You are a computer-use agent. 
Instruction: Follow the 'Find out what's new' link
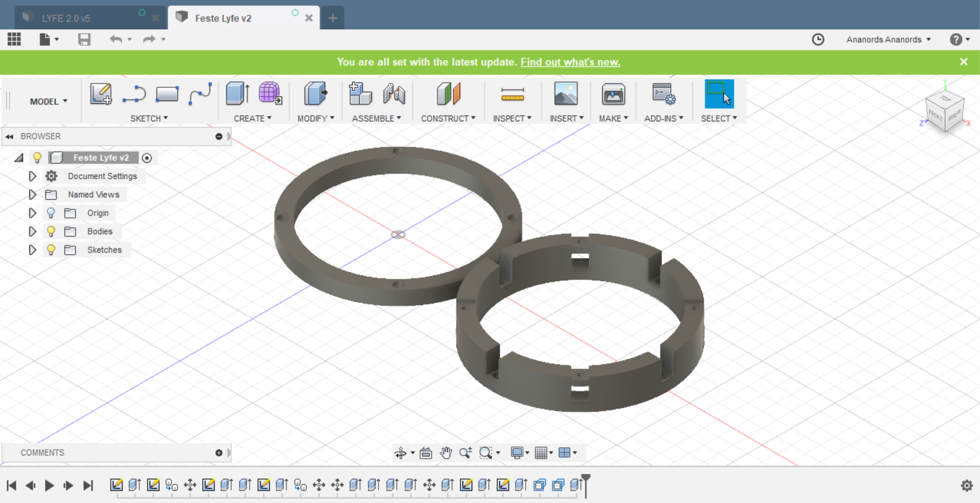coord(570,62)
